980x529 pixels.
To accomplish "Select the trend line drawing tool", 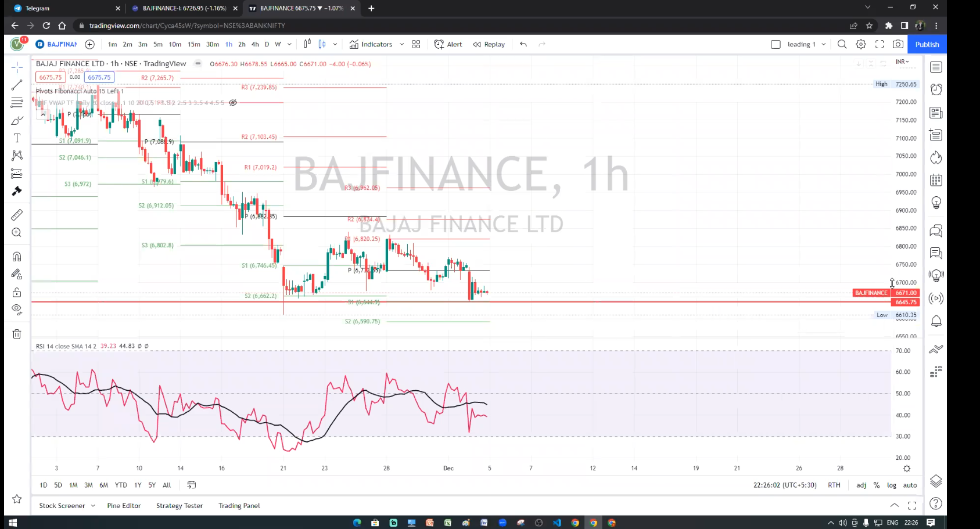I will click(x=17, y=85).
